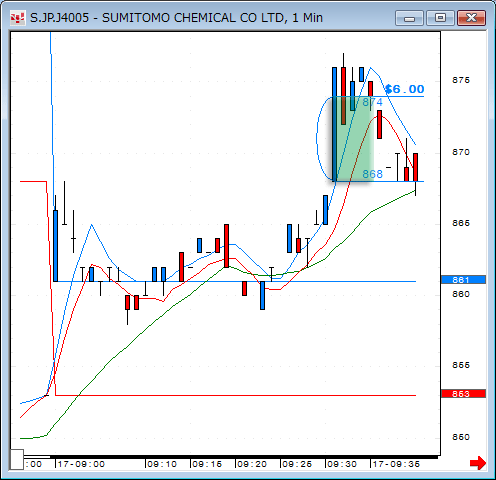Click the window title S.JP.J4005 Sumitomo Chemical

(176, 18)
